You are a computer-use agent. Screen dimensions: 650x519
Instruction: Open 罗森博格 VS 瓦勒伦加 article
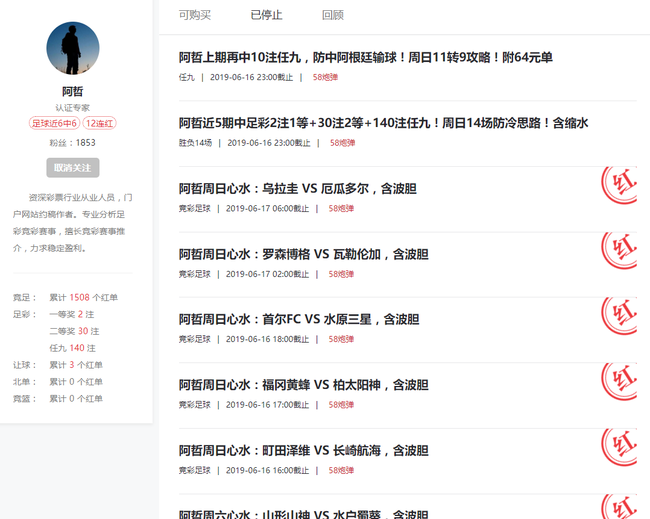pos(303,254)
